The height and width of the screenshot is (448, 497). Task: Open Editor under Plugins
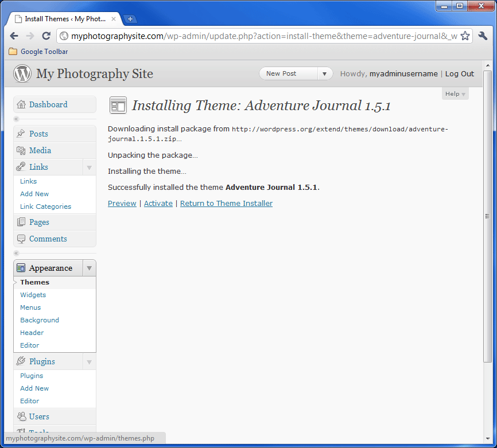(30, 401)
